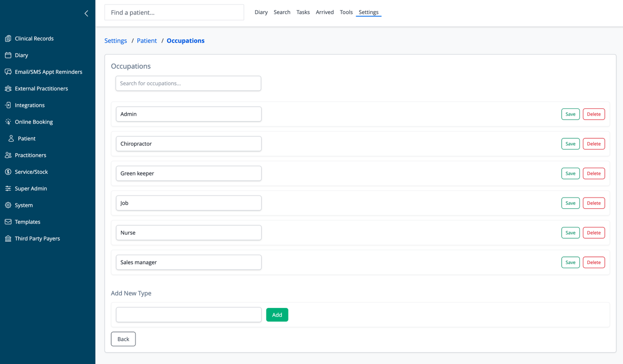Focus the Search for occupations field
623x364 pixels.
click(x=188, y=84)
